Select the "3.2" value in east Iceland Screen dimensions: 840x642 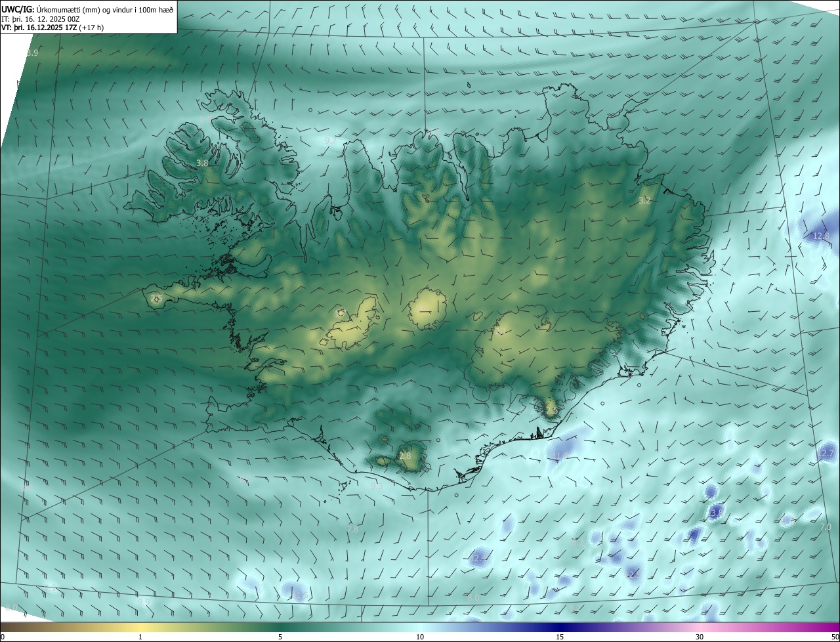point(644,200)
